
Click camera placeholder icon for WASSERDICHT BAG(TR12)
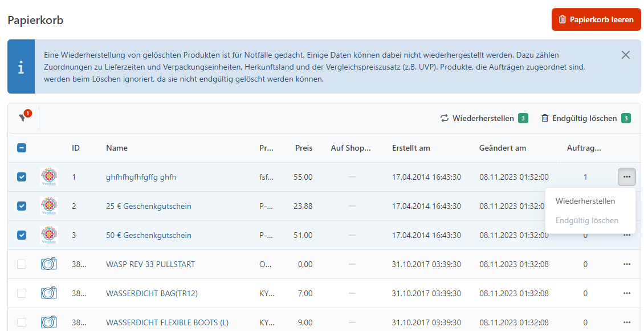[x=49, y=293]
